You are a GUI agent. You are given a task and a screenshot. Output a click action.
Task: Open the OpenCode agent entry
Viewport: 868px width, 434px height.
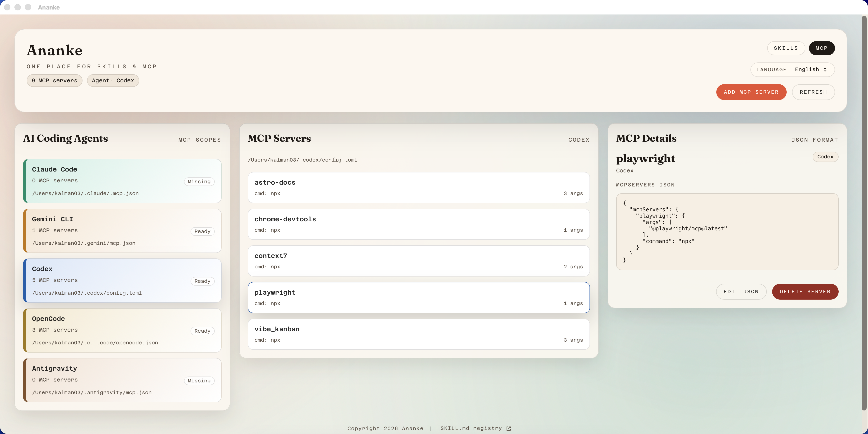point(122,330)
